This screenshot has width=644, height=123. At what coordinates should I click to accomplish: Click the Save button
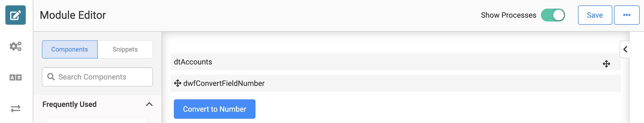click(x=595, y=15)
